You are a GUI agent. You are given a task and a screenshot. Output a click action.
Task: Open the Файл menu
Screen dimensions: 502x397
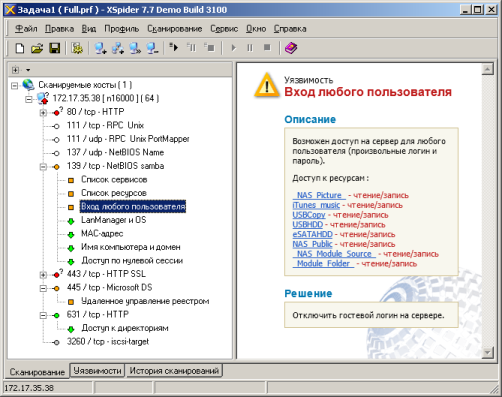26,29
